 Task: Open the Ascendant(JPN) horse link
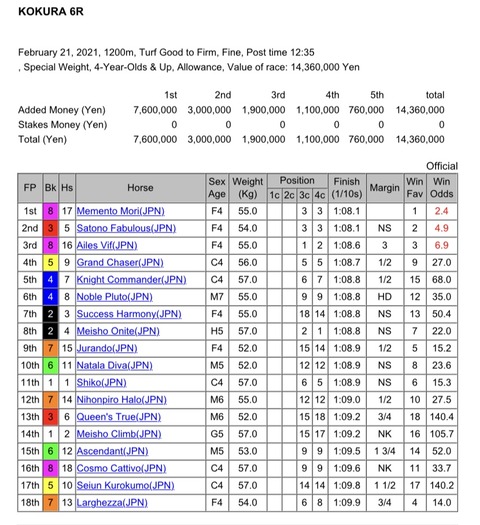tap(112, 451)
